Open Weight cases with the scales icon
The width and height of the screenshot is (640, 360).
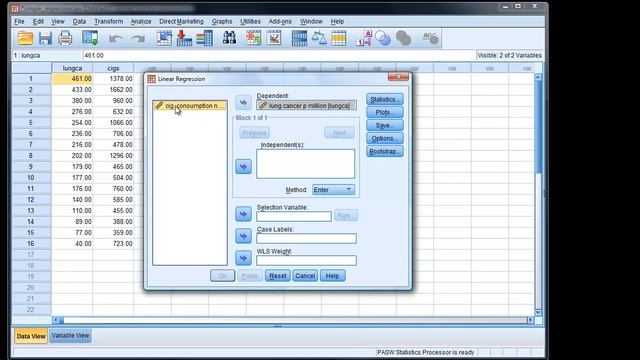point(319,38)
